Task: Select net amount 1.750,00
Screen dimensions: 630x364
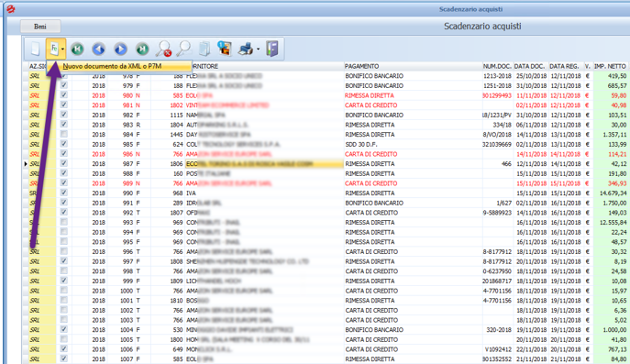Action: [x=614, y=203]
